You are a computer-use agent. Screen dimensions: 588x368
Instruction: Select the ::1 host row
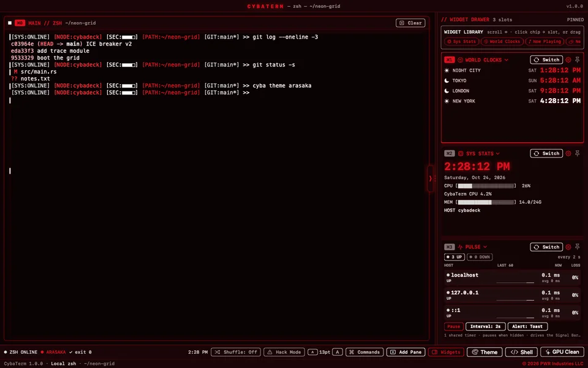coord(512,313)
